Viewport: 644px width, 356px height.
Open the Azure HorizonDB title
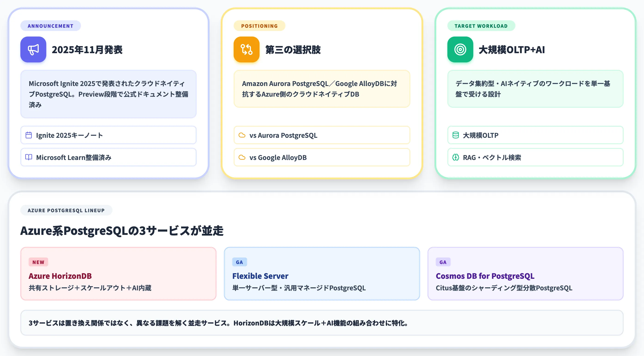[x=60, y=276]
